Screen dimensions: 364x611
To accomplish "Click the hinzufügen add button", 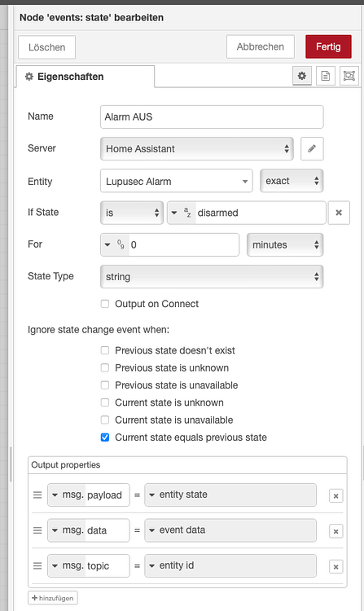I will click(x=53, y=598).
